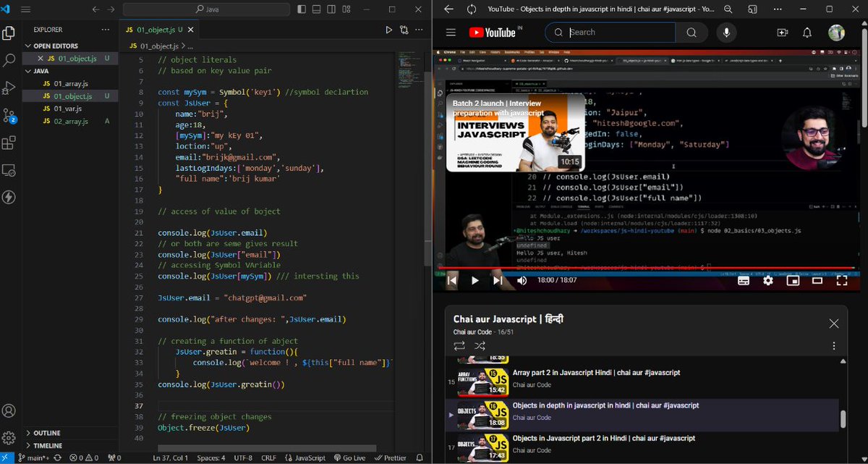Screen dimensions: 868x464
Task: Click Ln 37, Col 1 status entry
Action: (170, 457)
